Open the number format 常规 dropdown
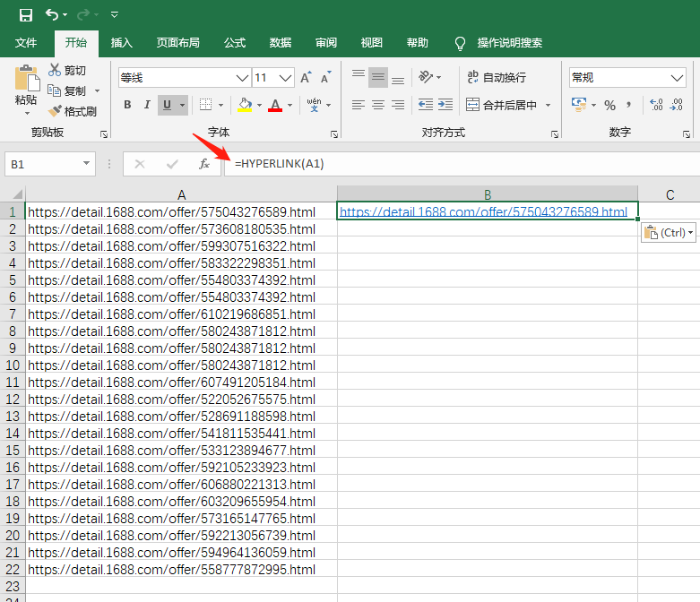The width and height of the screenshot is (700, 602). 677,78
